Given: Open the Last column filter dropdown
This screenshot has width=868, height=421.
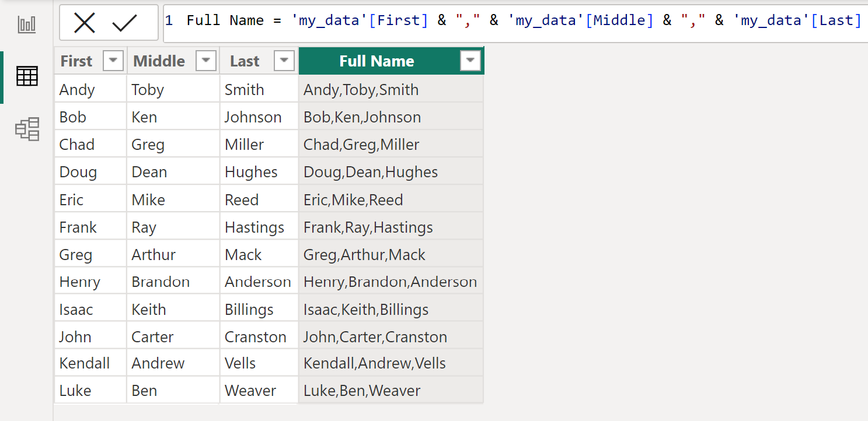Looking at the screenshot, I should [284, 61].
